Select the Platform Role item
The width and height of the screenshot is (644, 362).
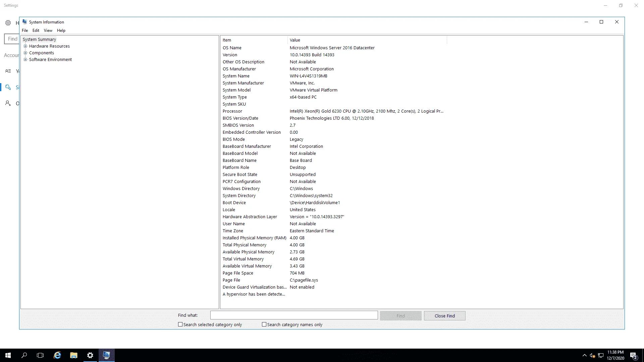[x=236, y=168]
